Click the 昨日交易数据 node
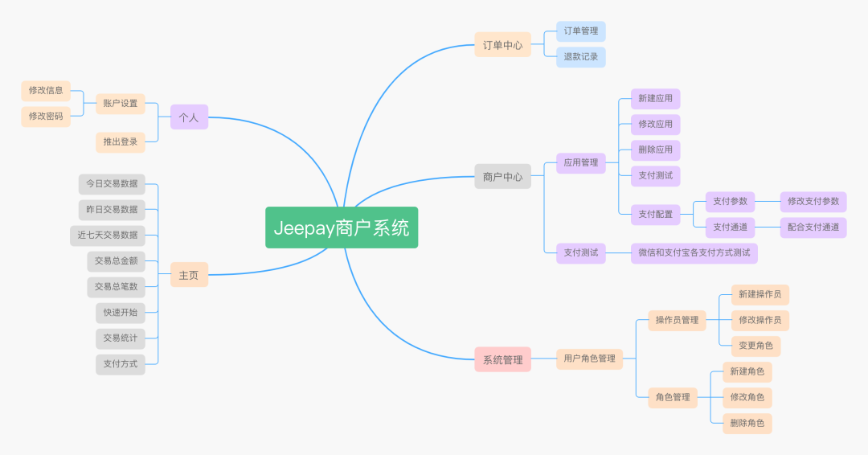The width and height of the screenshot is (868, 455). [112, 210]
